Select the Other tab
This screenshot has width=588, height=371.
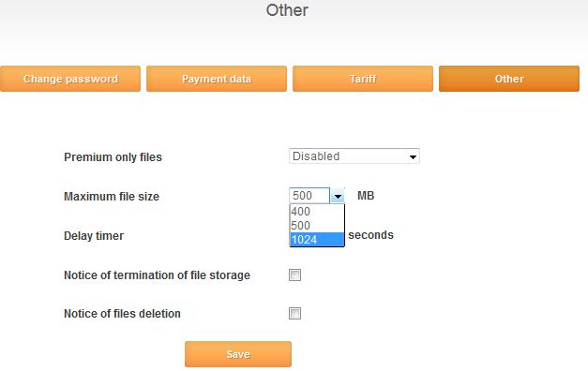[509, 79]
